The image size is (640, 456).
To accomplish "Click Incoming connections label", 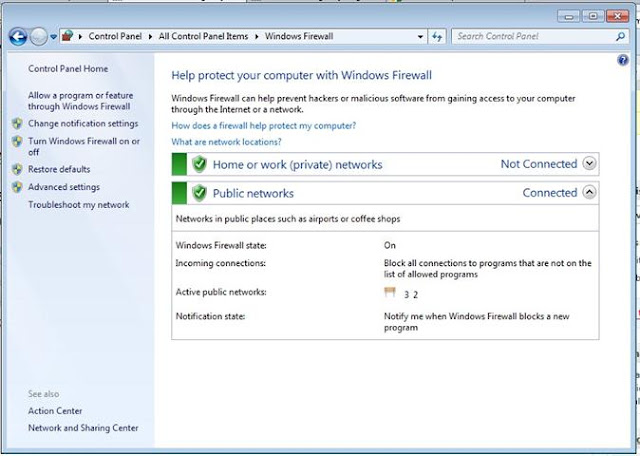I will click(220, 263).
